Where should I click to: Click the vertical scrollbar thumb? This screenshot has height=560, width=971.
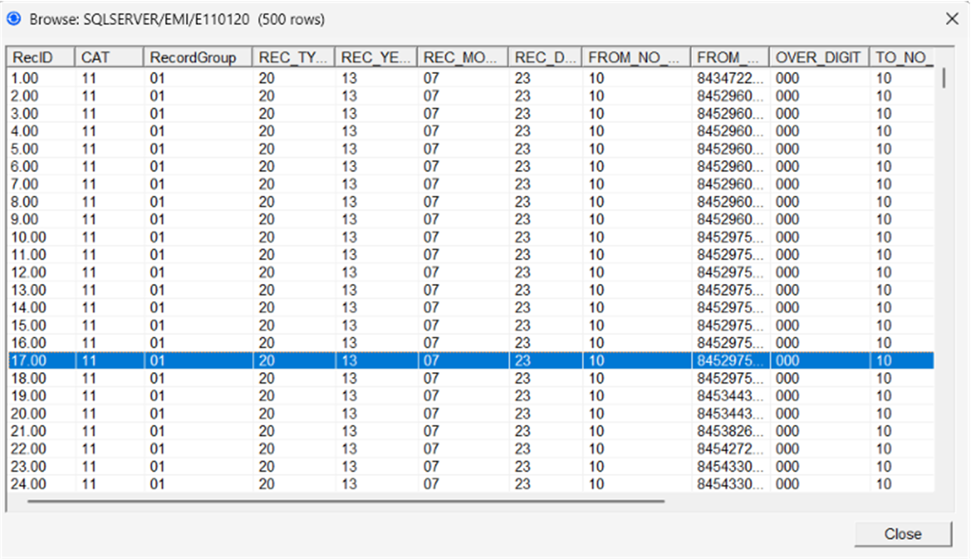(944, 78)
